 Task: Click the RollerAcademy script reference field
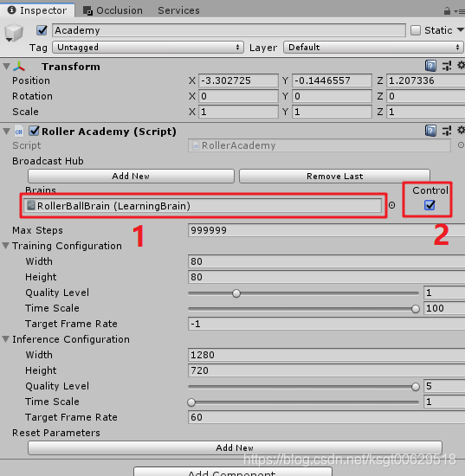point(320,145)
